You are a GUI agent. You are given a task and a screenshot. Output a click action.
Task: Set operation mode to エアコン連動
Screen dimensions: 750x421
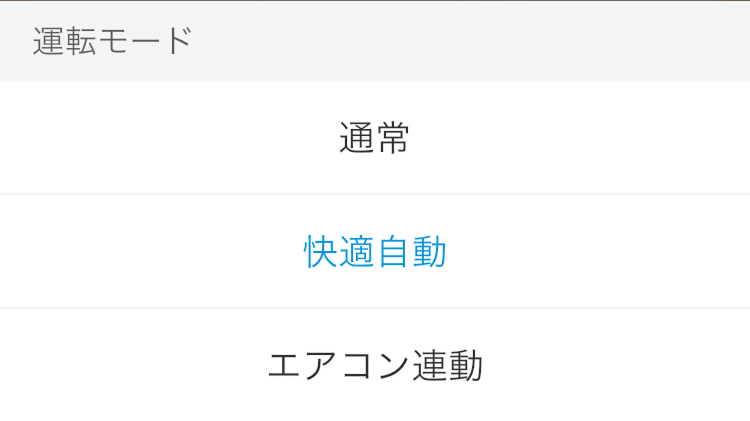375,366
